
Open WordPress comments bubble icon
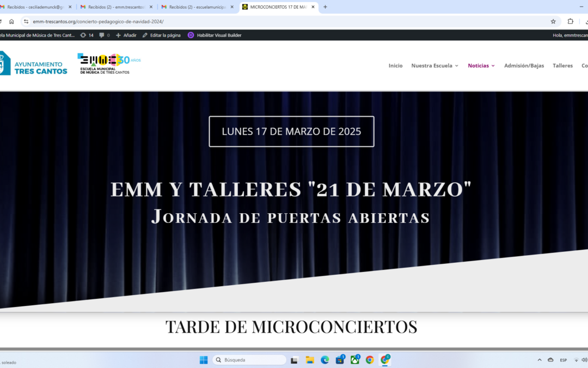[104, 35]
